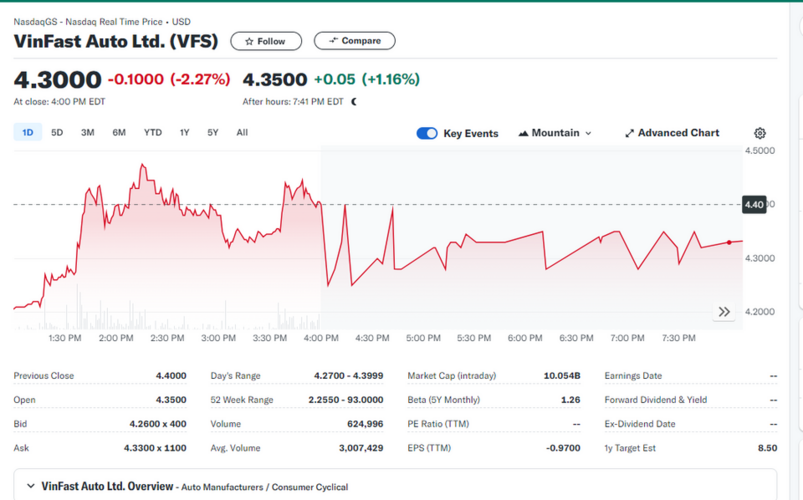The image size is (803, 500).
Task: Click the Previous Close label
Action: coord(44,376)
